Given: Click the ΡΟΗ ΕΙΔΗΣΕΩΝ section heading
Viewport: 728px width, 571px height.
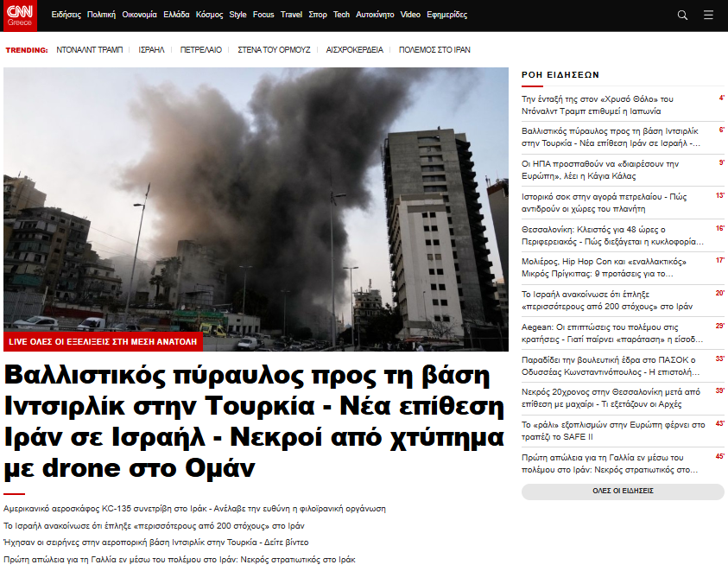Looking at the screenshot, I should [560, 75].
